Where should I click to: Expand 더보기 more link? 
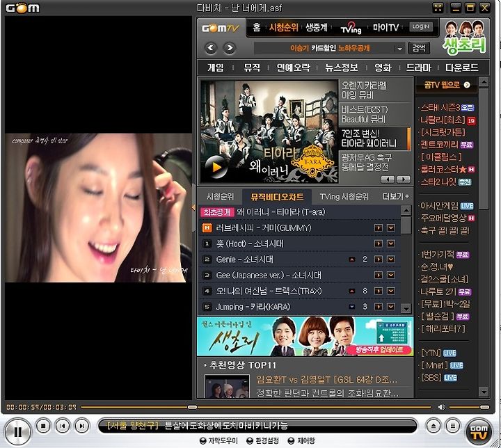pyautogui.click(x=395, y=196)
